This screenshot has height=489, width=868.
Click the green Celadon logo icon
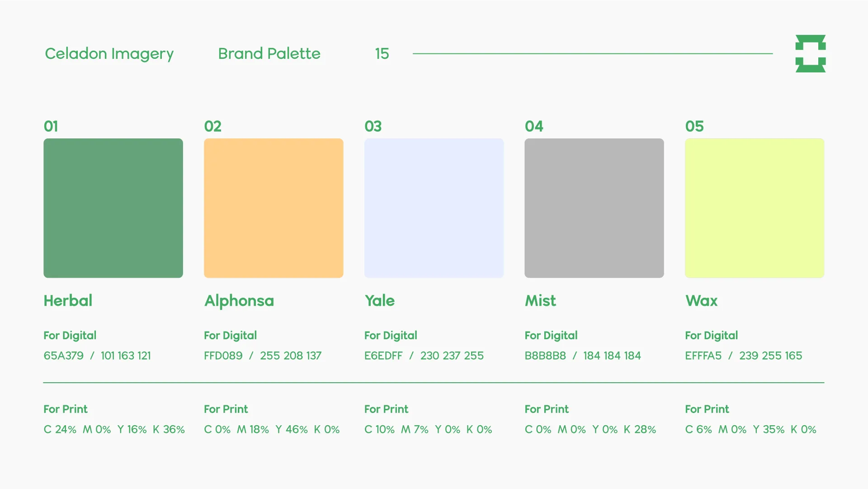pyautogui.click(x=811, y=53)
